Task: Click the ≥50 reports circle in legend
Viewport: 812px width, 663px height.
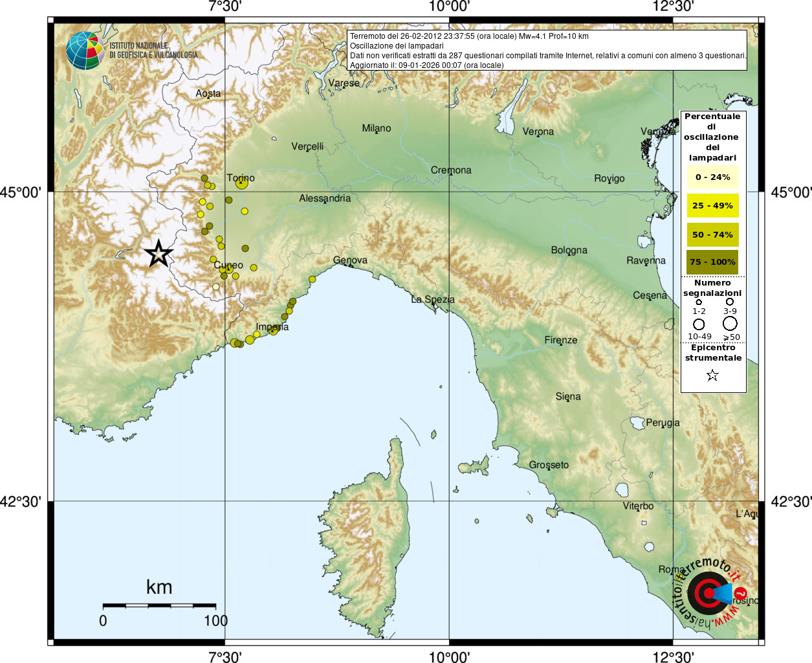Action: 730,324
